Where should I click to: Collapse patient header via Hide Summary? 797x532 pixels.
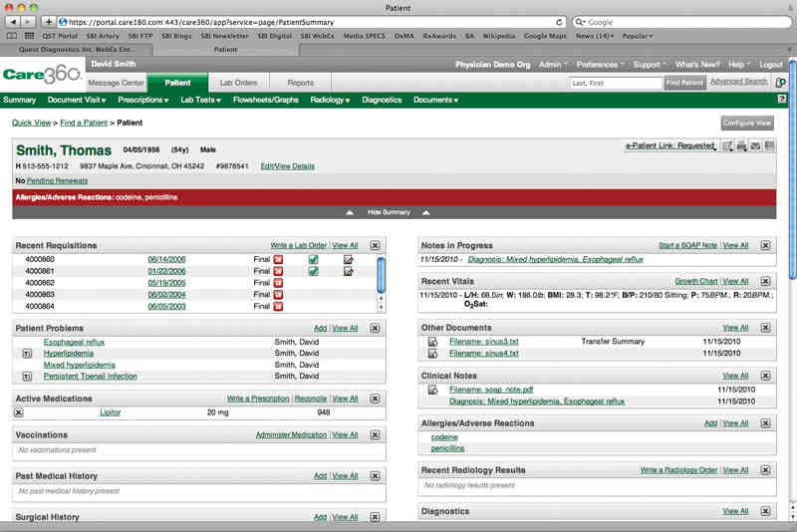pos(389,212)
